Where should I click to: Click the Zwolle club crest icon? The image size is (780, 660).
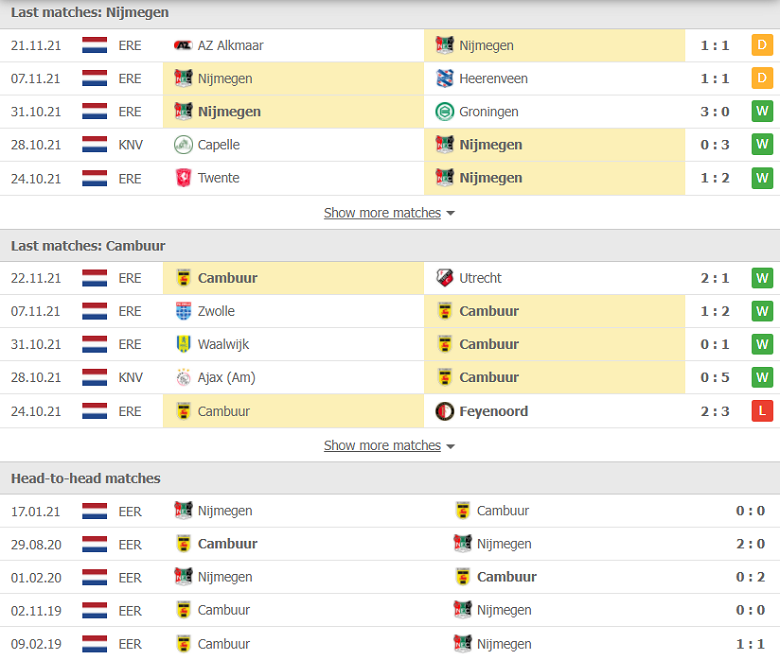[183, 311]
